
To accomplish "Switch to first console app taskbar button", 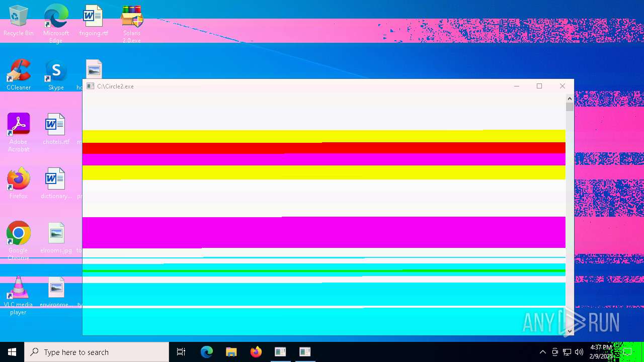I will 280,352.
